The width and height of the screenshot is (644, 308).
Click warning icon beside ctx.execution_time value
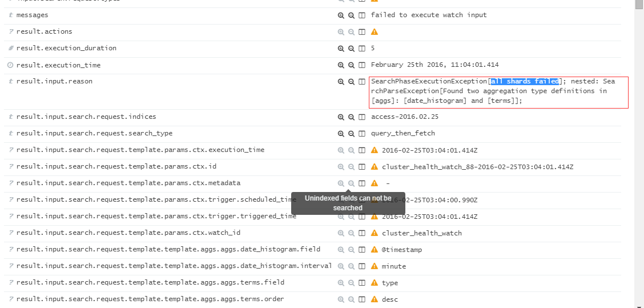(x=374, y=150)
